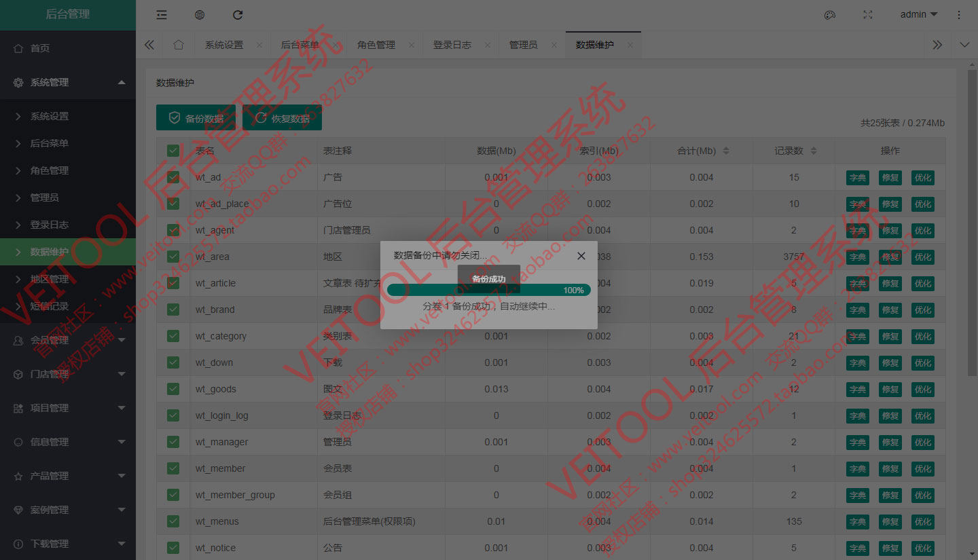Open the theme palette icon
Image resolution: width=978 pixels, height=560 pixels.
[x=830, y=15]
